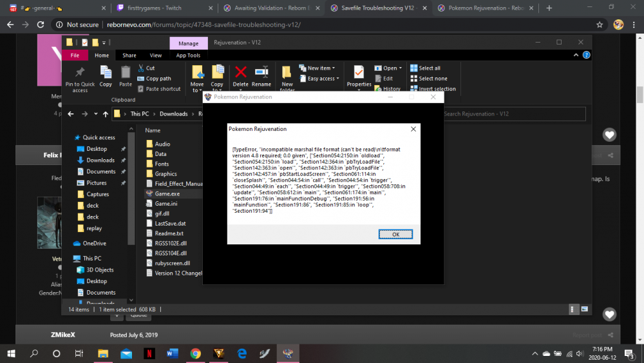Screen dimensions: 644x363
Task: Click Select all in ribbon
Action: [x=426, y=68]
